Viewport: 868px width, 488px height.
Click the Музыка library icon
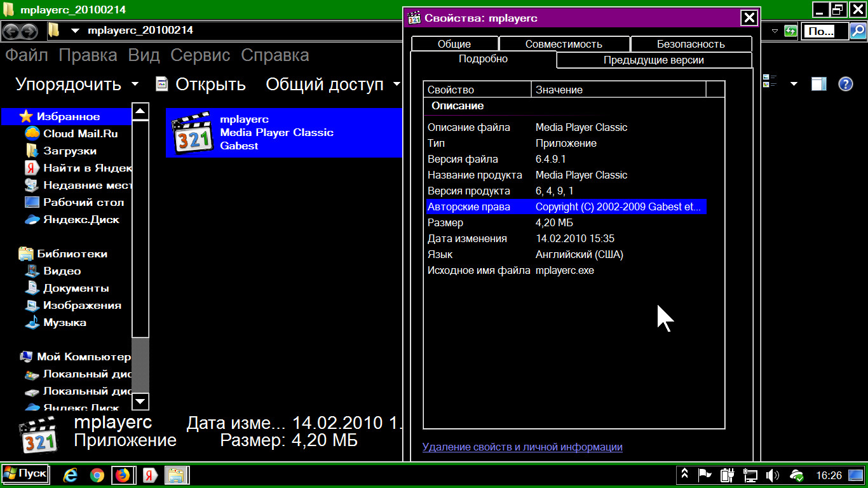coord(32,323)
